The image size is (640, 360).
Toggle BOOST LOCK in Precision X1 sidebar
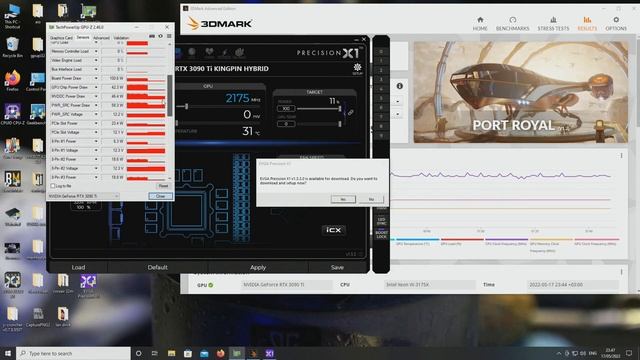click(x=381, y=235)
